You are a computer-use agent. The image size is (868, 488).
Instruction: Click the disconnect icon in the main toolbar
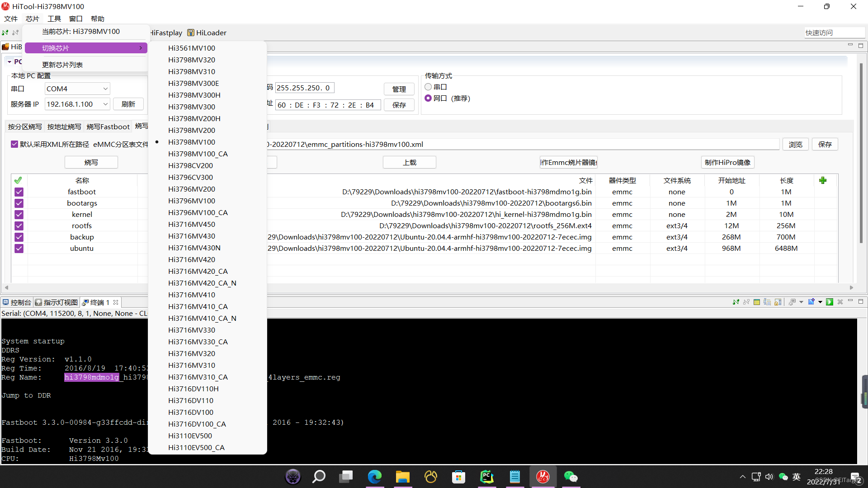click(x=15, y=33)
